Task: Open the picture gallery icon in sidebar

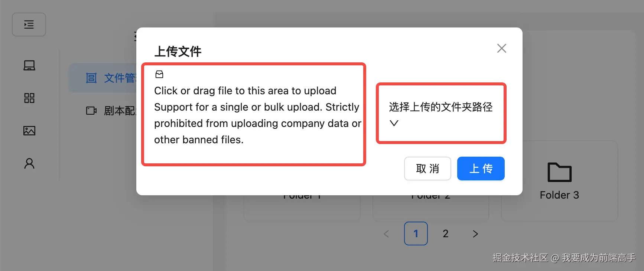Action: tap(29, 131)
